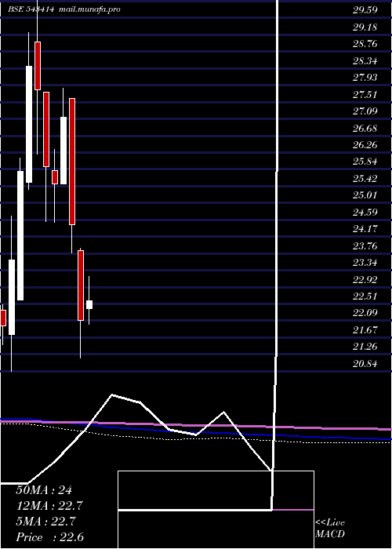Click the 25.01 axis label
This screenshot has height=549, width=392.
coord(365,195)
